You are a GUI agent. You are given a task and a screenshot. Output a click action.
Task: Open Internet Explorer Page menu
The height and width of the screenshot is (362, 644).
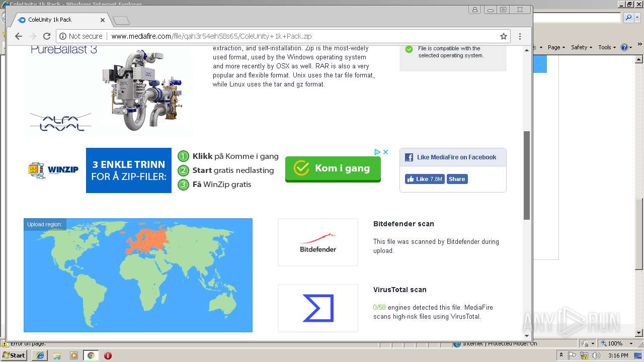(556, 47)
